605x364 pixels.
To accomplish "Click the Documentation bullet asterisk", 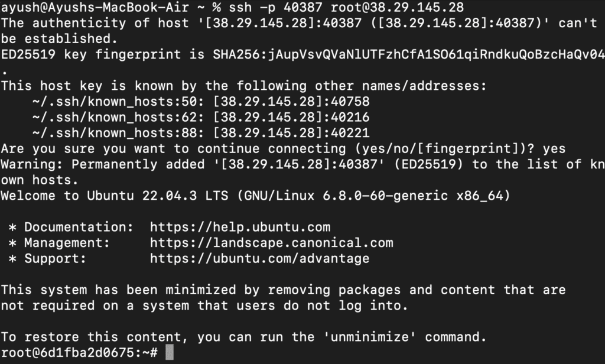I will [12, 227].
